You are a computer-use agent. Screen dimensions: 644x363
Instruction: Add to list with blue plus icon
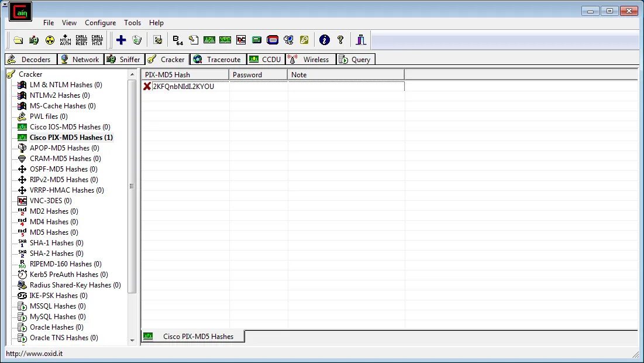[121, 40]
